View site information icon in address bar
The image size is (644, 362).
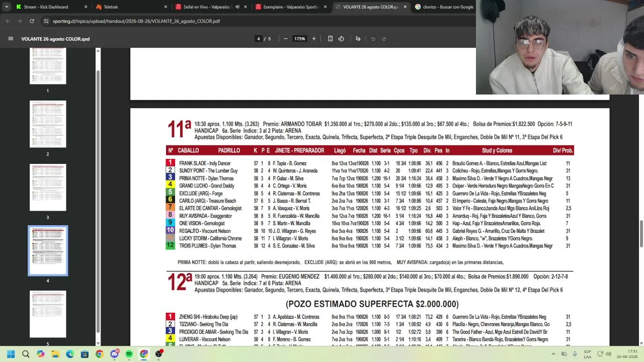point(46,21)
